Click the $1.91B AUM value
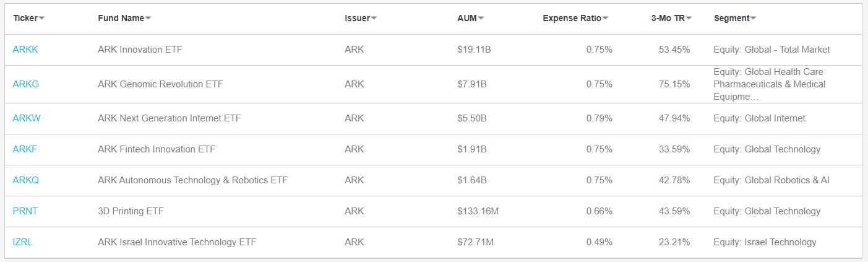Image resolution: width=868 pixels, height=262 pixels. pyautogui.click(x=472, y=149)
